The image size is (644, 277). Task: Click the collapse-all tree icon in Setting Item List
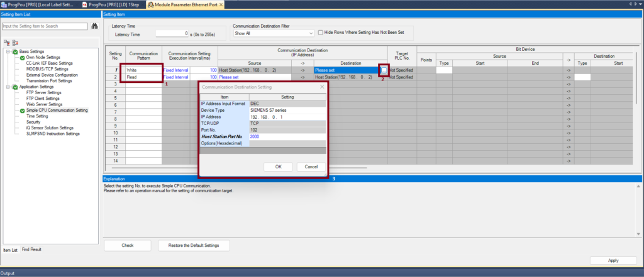pos(14,42)
